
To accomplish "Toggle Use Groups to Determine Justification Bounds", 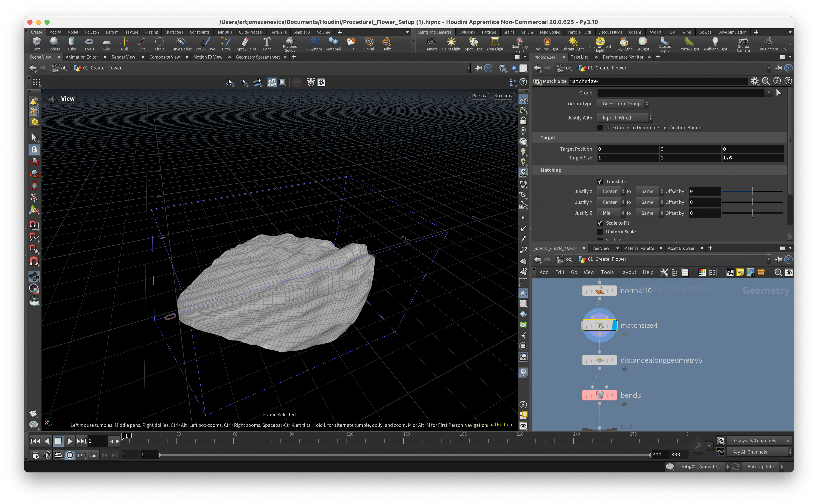I will coord(600,128).
